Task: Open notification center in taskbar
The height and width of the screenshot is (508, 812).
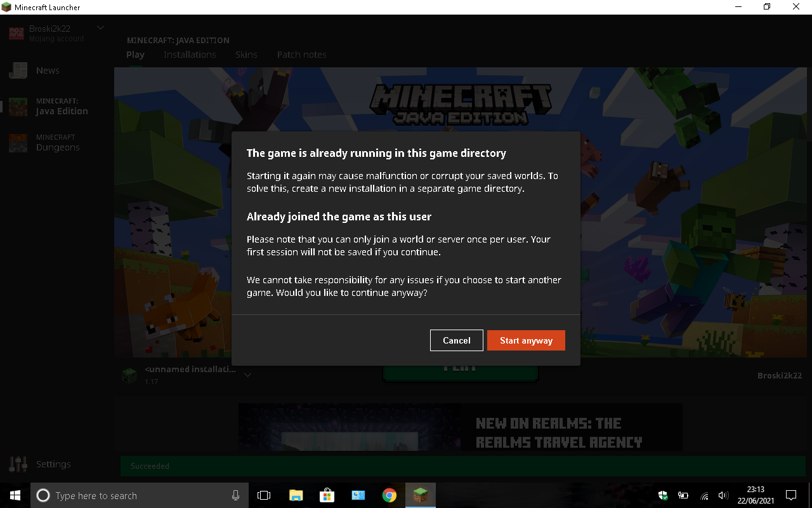Action: coord(791,495)
